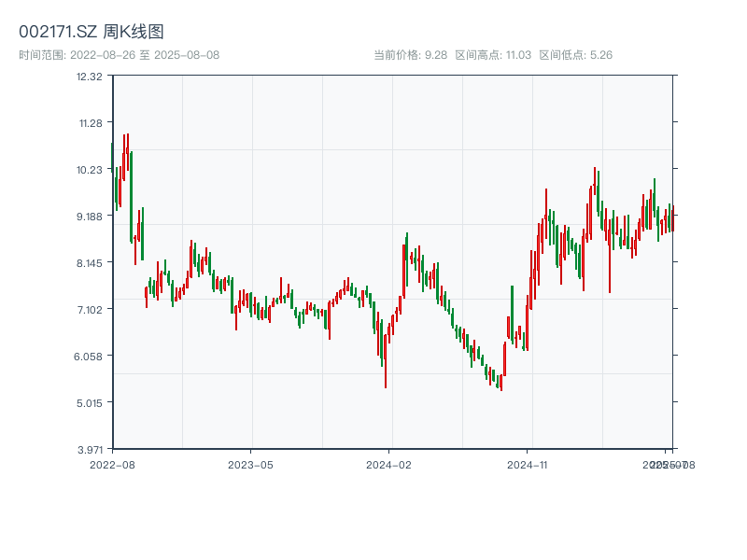Click the 5.015 y-axis price label
The width and height of the screenshot is (747, 560).
90,403
